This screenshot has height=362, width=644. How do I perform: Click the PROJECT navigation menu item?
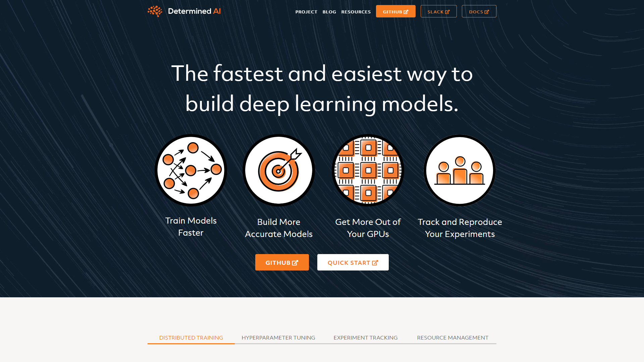coord(306,11)
